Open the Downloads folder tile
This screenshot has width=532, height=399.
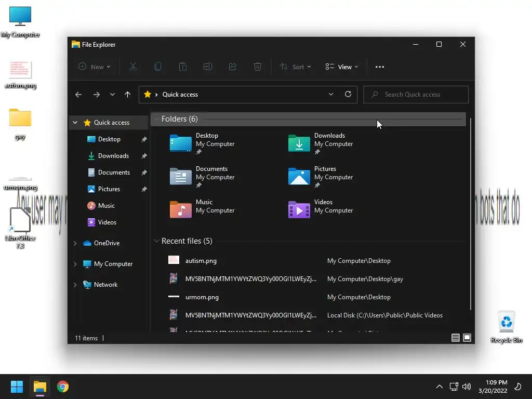pyautogui.click(x=321, y=143)
